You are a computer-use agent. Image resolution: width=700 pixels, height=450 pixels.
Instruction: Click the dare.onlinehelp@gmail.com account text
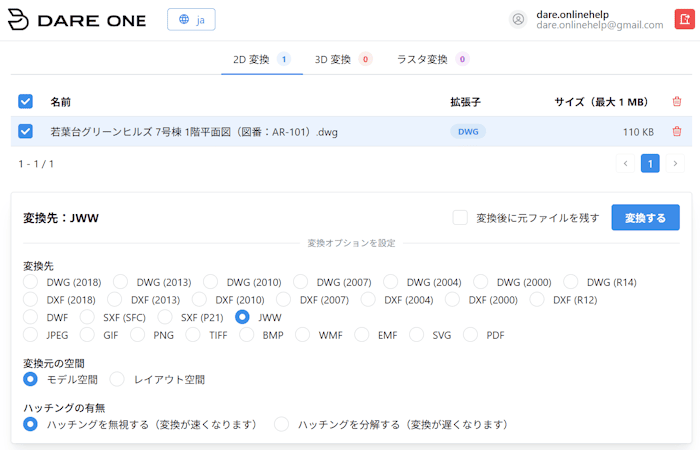point(600,25)
